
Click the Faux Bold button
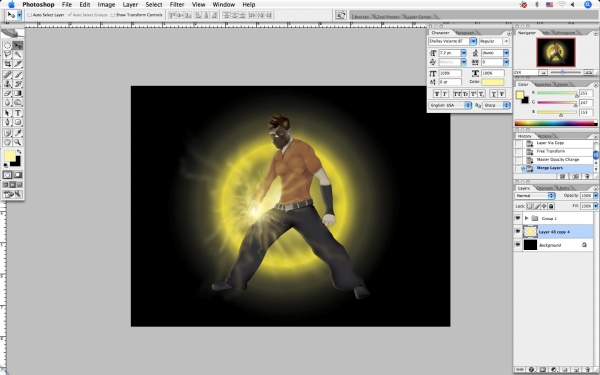click(x=437, y=94)
